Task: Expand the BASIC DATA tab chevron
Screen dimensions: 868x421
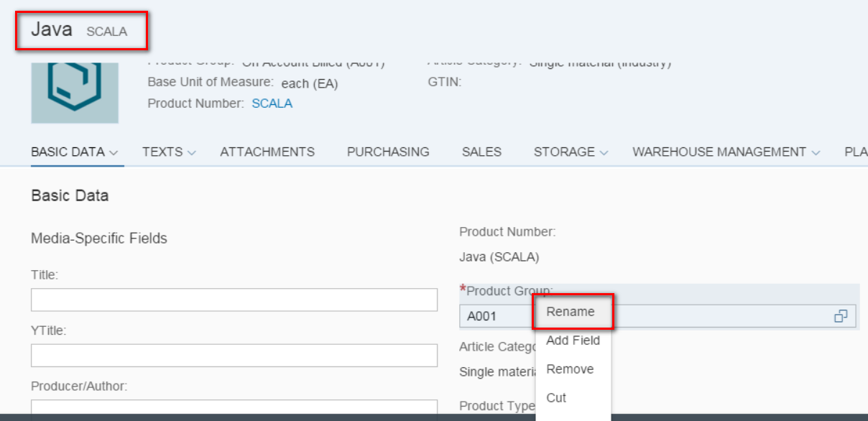Action: pos(114,152)
